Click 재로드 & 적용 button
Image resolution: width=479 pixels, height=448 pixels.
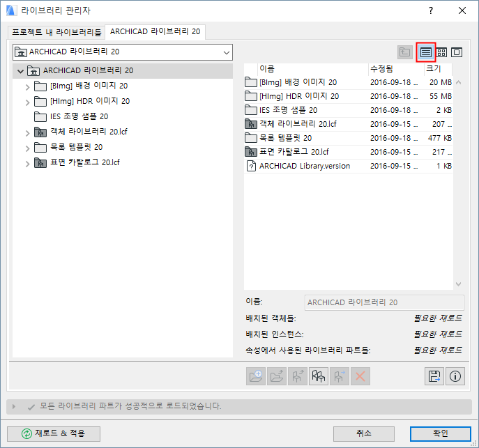pos(54,433)
